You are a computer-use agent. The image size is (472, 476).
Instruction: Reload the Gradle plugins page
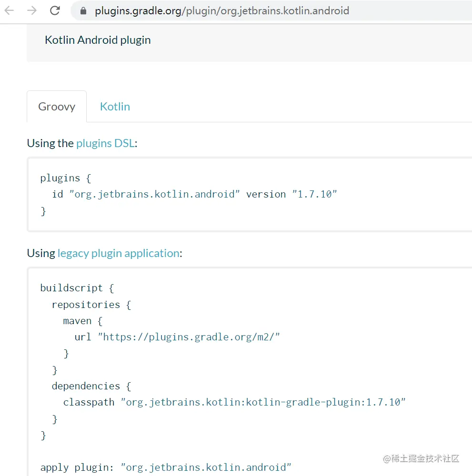[x=55, y=10]
